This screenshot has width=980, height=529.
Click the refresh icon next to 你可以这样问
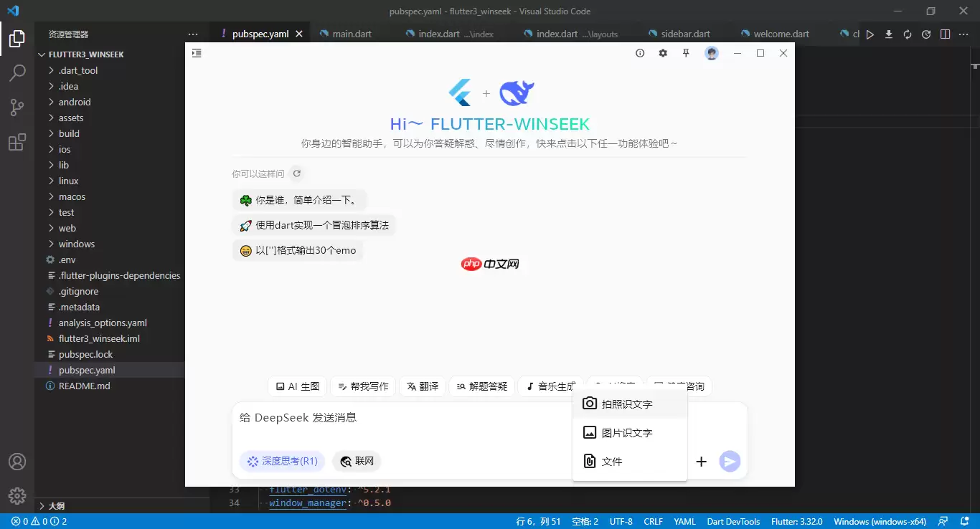(296, 173)
